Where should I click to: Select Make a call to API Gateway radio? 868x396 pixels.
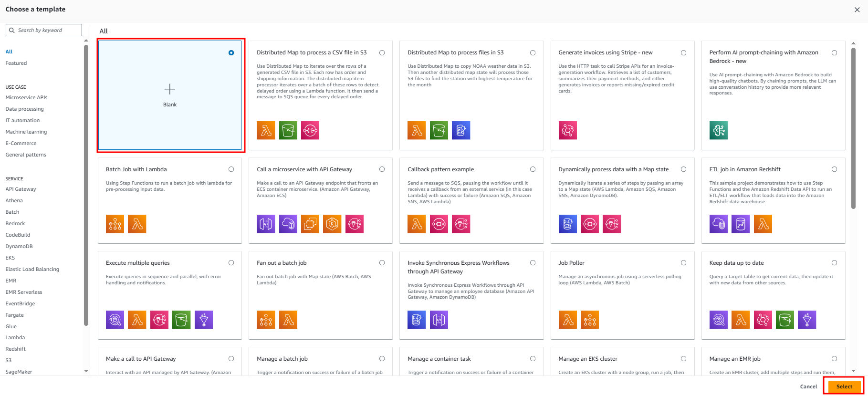click(x=231, y=359)
